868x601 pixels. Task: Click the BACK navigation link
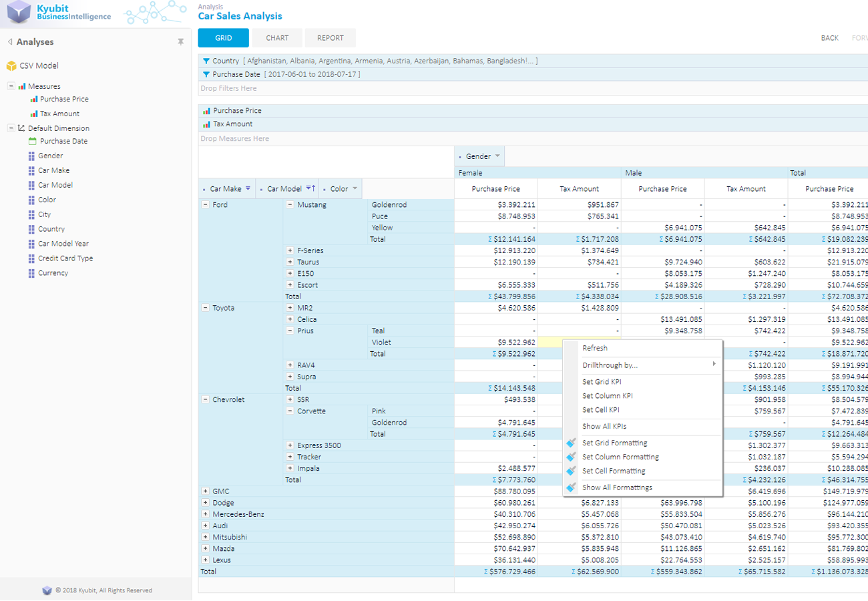829,38
